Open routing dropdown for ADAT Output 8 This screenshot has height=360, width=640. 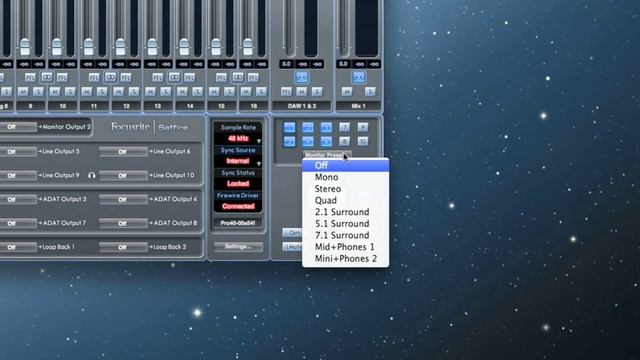(x=123, y=223)
